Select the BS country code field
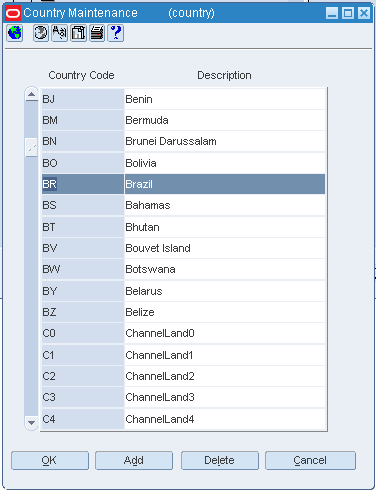376x491 pixels. [x=83, y=205]
